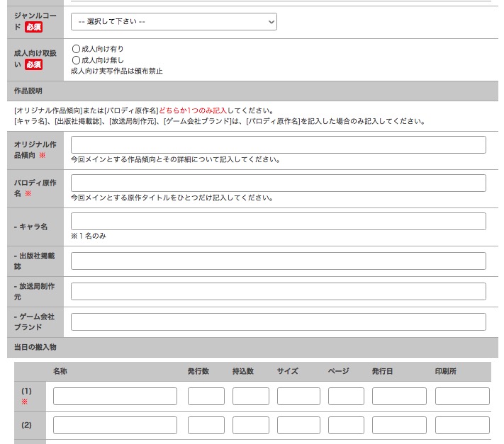Click the 発行数 column header
Screen dimensions: 504x444
click(198, 371)
